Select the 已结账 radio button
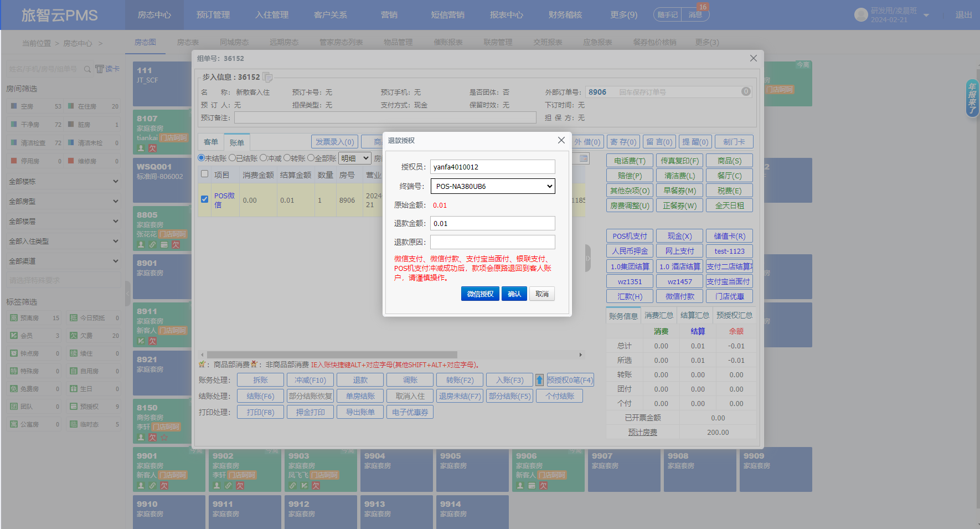The height and width of the screenshot is (529, 980). (233, 158)
